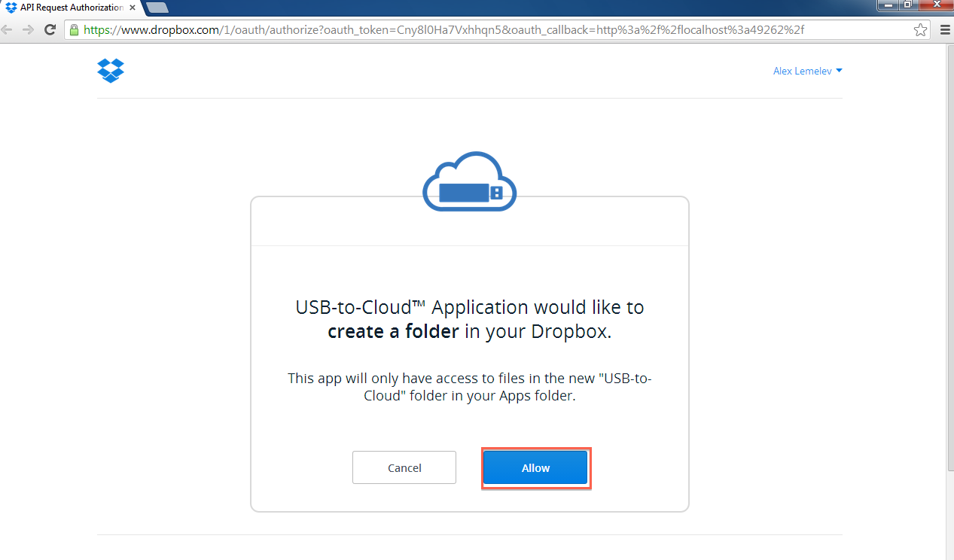Viewport: 954px width, 560px height.
Task: Minimize the Chrome window
Action: point(888,5)
